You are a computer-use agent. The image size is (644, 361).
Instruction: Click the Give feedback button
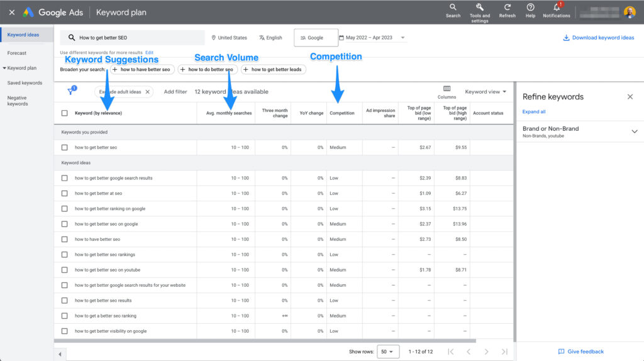[580, 352]
